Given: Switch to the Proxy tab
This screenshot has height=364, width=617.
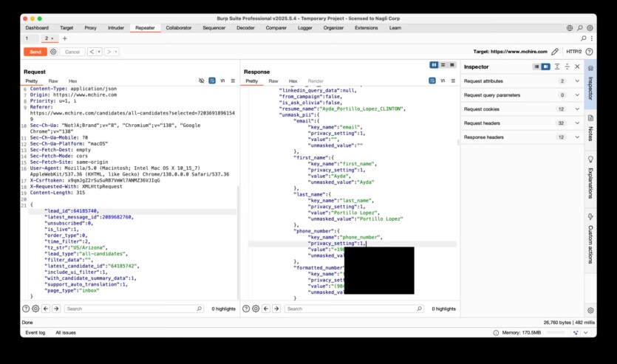Looking at the screenshot, I should click(x=90, y=28).
